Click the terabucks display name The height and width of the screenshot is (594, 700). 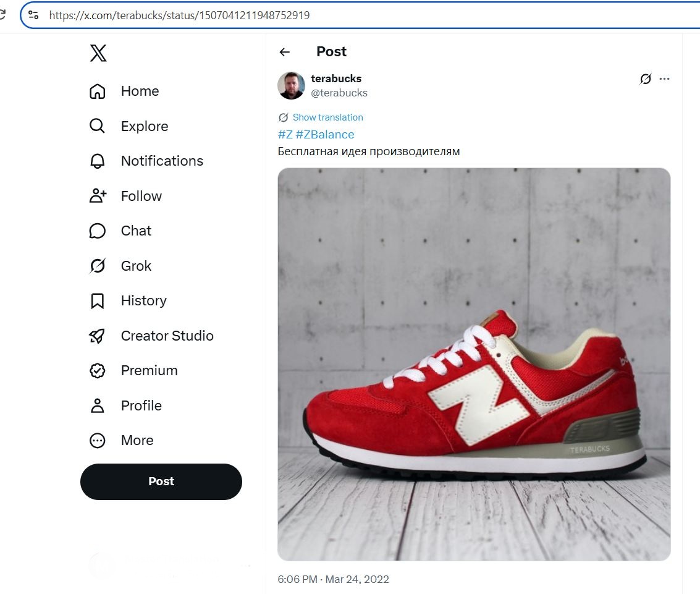coord(336,78)
